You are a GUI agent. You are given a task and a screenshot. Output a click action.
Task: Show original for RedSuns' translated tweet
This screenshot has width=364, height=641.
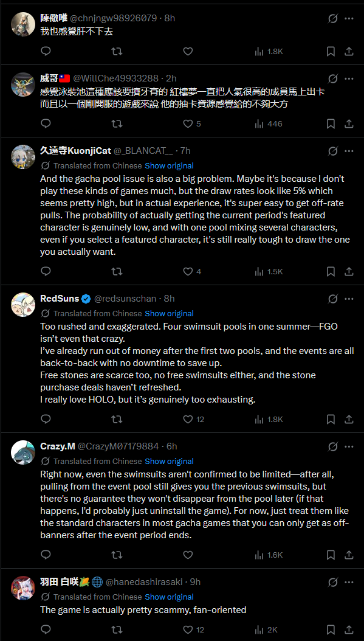point(169,314)
